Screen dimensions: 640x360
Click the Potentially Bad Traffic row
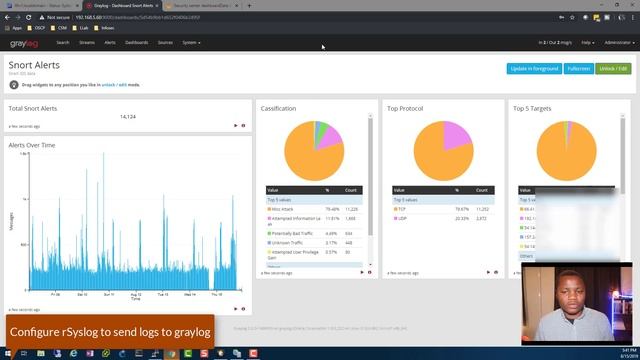pyautogui.click(x=314, y=233)
